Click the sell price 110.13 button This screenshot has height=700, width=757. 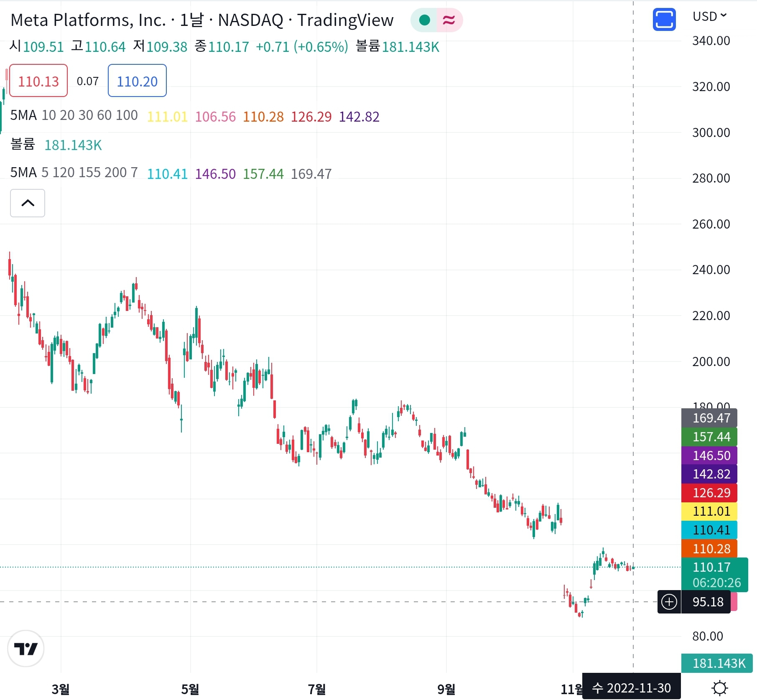click(38, 81)
